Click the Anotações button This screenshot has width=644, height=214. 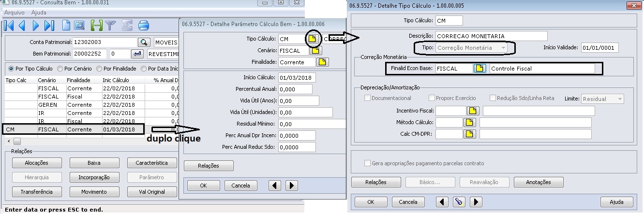[x=539, y=182]
